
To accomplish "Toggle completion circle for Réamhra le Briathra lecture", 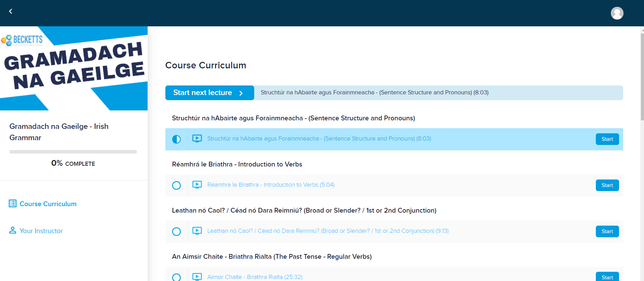I will [x=176, y=185].
